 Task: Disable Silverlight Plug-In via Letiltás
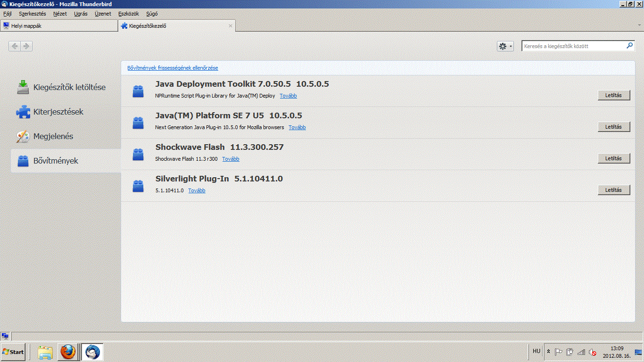point(614,190)
